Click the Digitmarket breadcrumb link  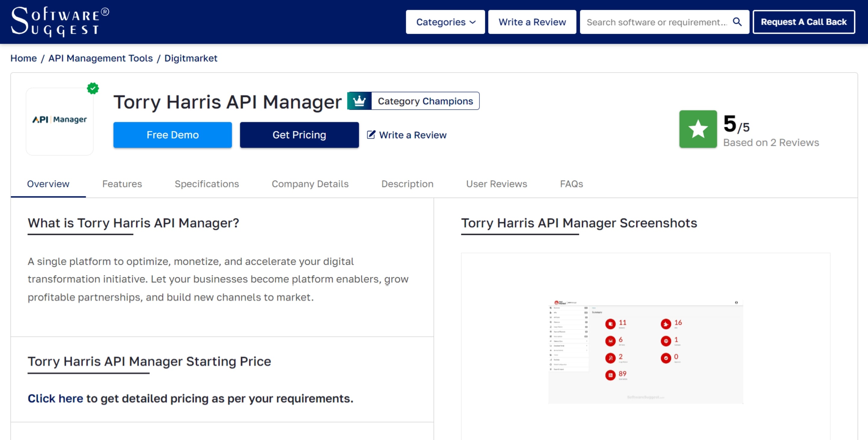(x=191, y=58)
